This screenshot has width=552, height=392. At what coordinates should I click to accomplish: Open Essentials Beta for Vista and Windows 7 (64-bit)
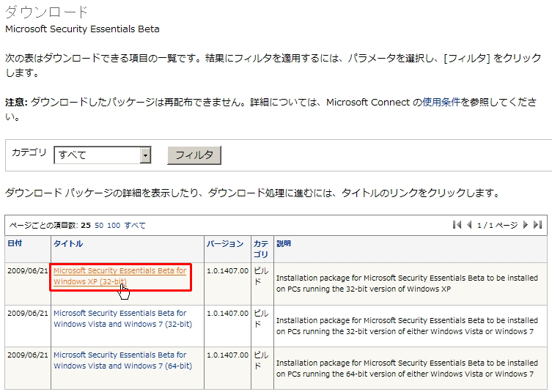(x=123, y=360)
